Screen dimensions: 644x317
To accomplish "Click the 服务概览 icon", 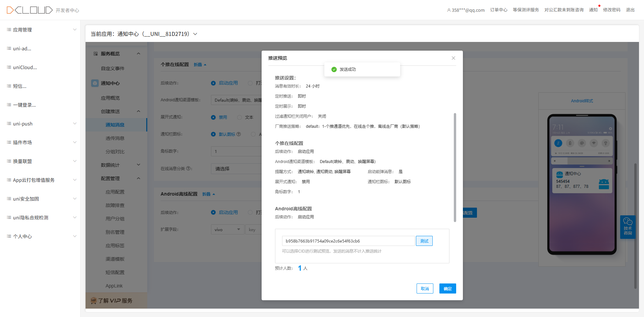I will [96, 54].
